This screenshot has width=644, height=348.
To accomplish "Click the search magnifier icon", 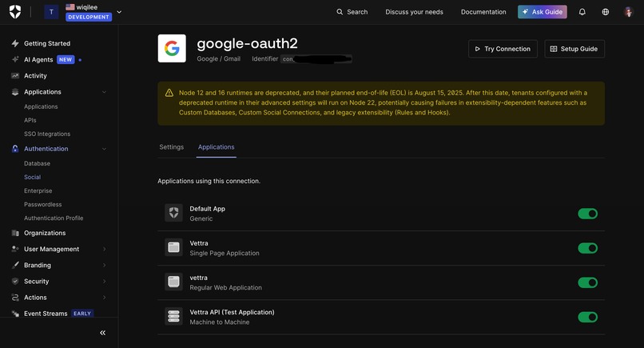I will click(x=340, y=12).
